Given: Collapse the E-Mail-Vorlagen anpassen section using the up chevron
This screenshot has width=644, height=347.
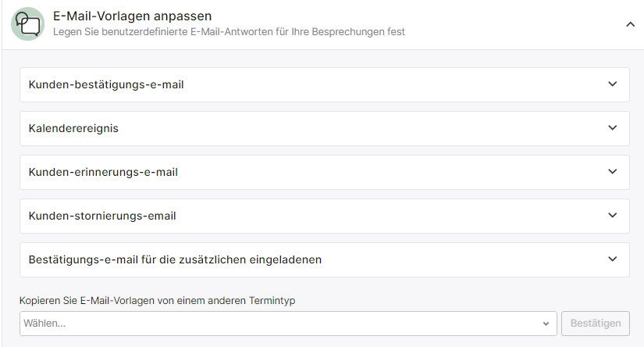Looking at the screenshot, I should click(630, 25).
